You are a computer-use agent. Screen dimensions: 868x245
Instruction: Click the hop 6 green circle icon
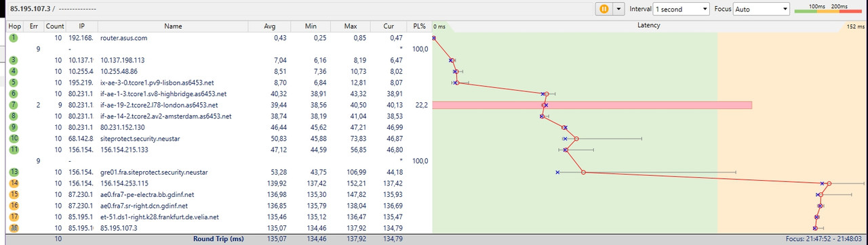[13, 93]
